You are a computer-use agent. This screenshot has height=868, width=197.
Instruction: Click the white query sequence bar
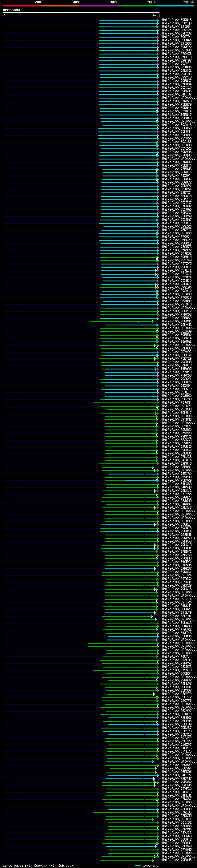(81, 12)
